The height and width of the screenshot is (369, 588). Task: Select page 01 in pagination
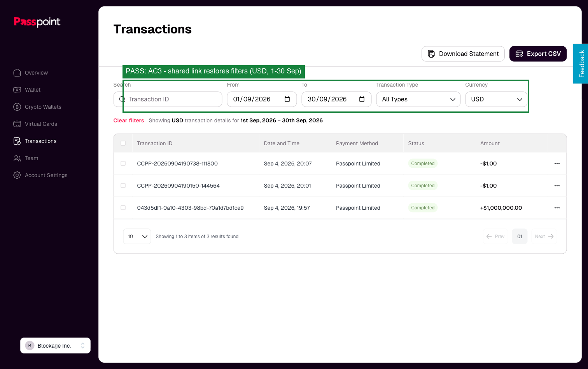[520, 237]
